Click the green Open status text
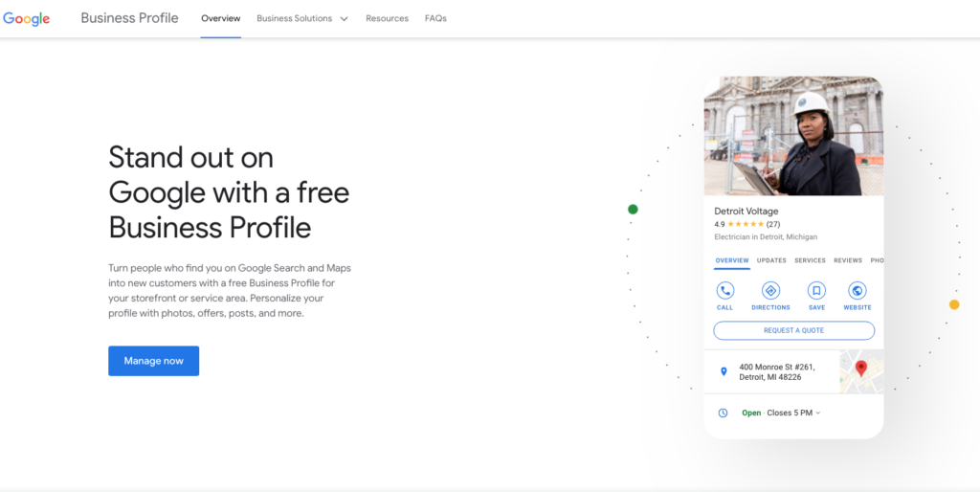980x492 pixels. pos(751,413)
